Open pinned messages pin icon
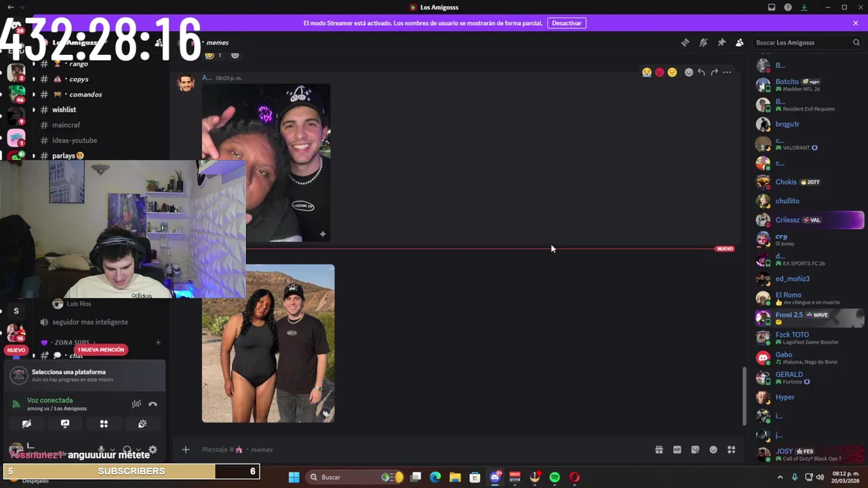The width and height of the screenshot is (868, 488). (x=722, y=42)
